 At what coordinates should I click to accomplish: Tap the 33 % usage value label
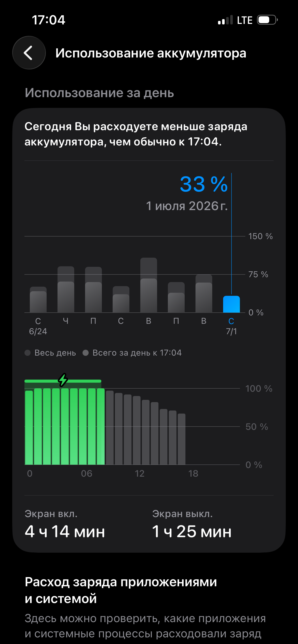click(x=204, y=184)
